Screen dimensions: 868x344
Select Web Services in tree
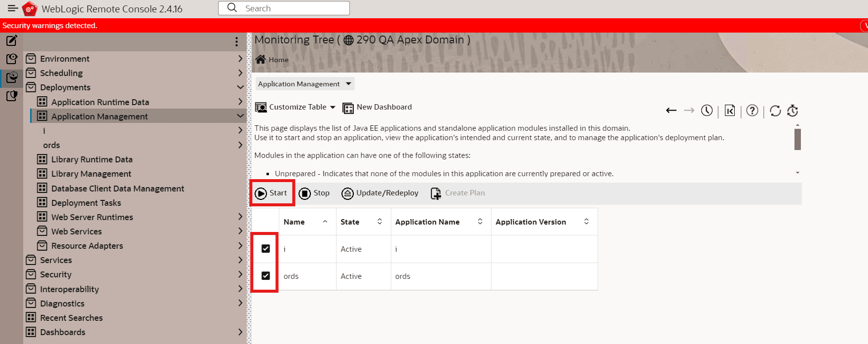(x=76, y=231)
